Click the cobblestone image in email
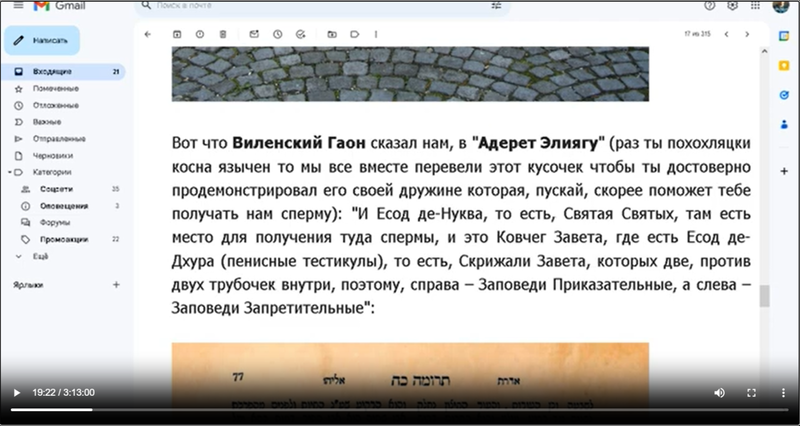The width and height of the screenshot is (800, 426). coord(410,74)
